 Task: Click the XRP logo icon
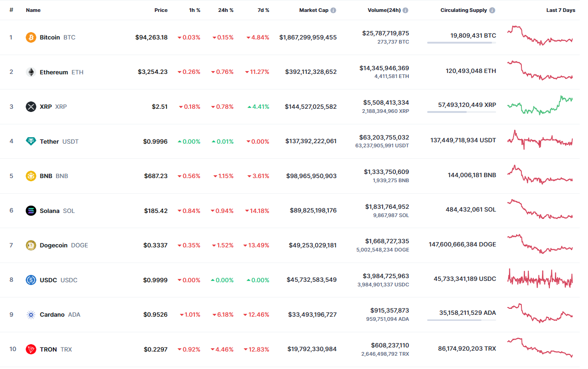(x=31, y=106)
